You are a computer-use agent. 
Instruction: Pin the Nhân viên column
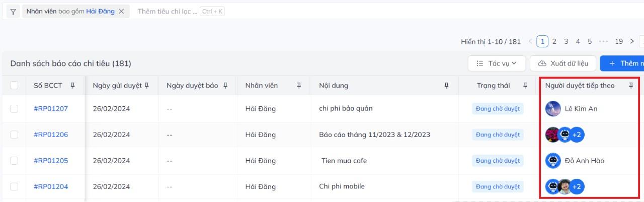(299, 85)
